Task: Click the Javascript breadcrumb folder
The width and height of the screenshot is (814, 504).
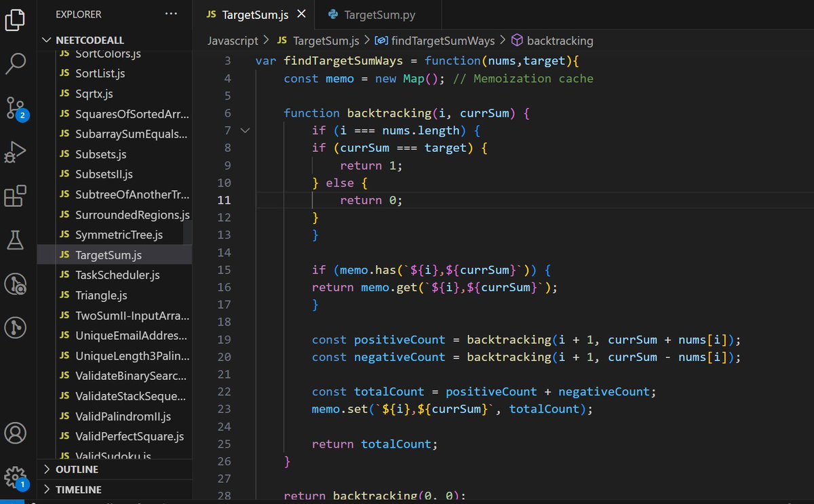Action: [x=233, y=41]
